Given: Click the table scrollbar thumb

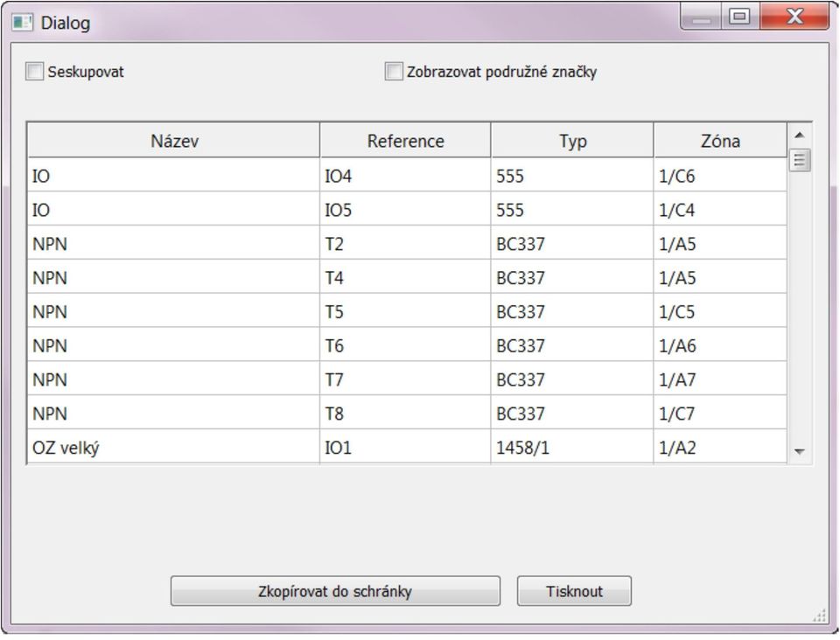Looking at the screenshot, I should 799,160.
